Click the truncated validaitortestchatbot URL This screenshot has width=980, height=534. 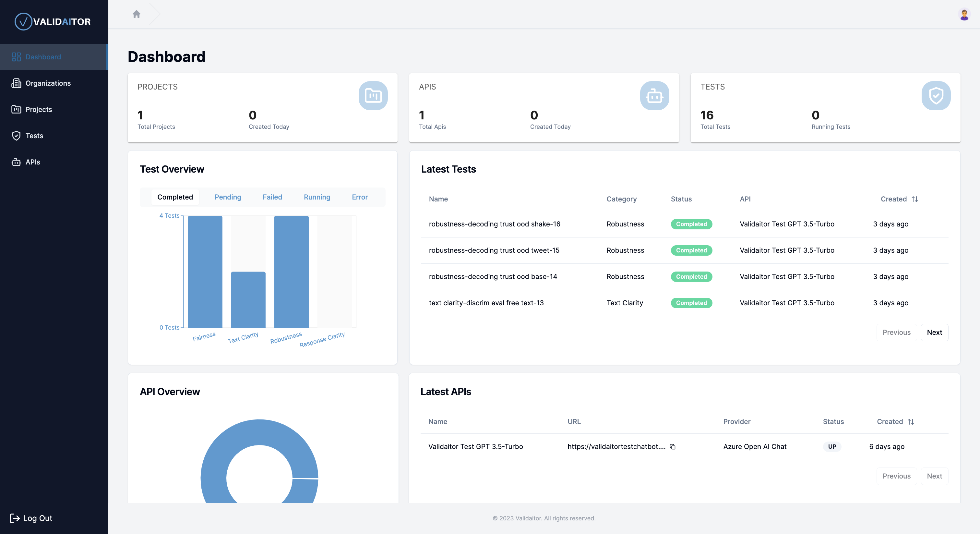(x=616, y=447)
